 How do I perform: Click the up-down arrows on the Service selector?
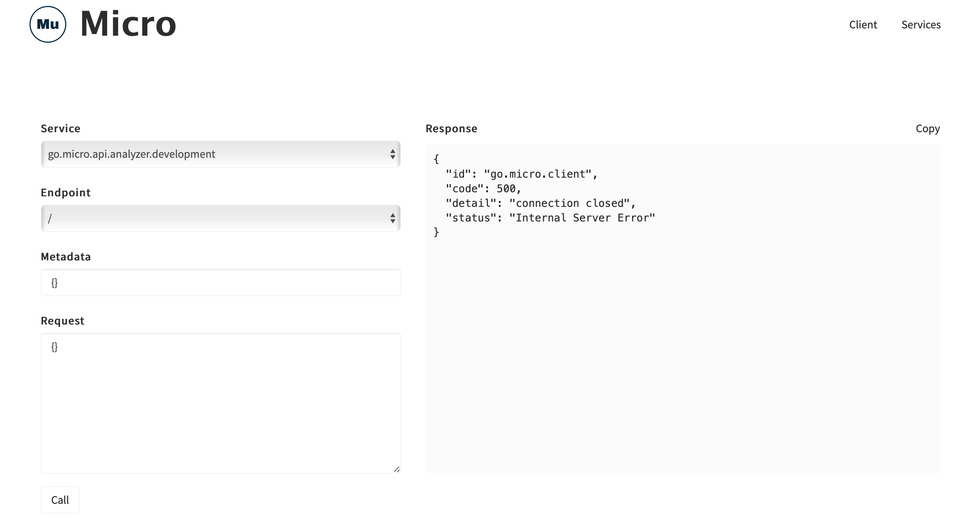(392, 154)
